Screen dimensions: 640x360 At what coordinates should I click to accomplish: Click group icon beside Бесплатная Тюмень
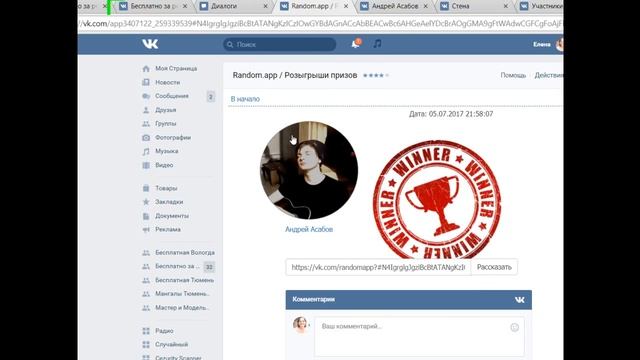pyautogui.click(x=146, y=280)
